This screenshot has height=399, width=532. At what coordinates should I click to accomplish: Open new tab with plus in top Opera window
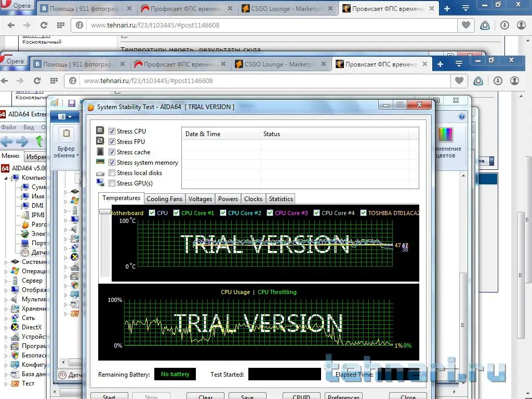(x=447, y=8)
